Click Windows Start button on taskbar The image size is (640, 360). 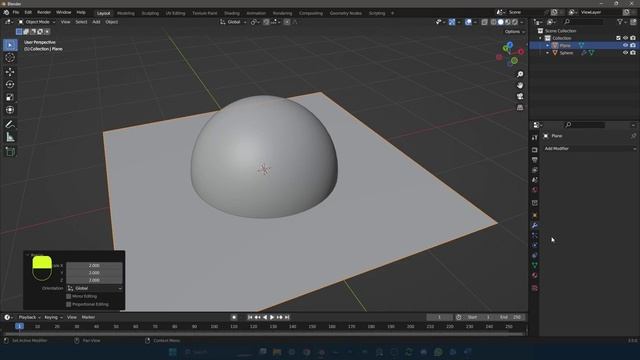[173, 352]
